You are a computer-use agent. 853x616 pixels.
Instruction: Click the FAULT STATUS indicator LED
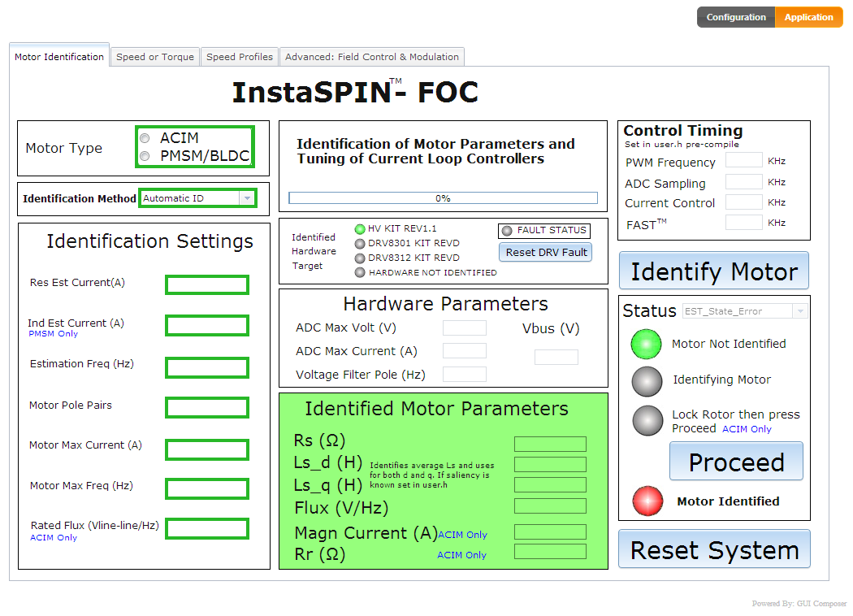tap(507, 231)
